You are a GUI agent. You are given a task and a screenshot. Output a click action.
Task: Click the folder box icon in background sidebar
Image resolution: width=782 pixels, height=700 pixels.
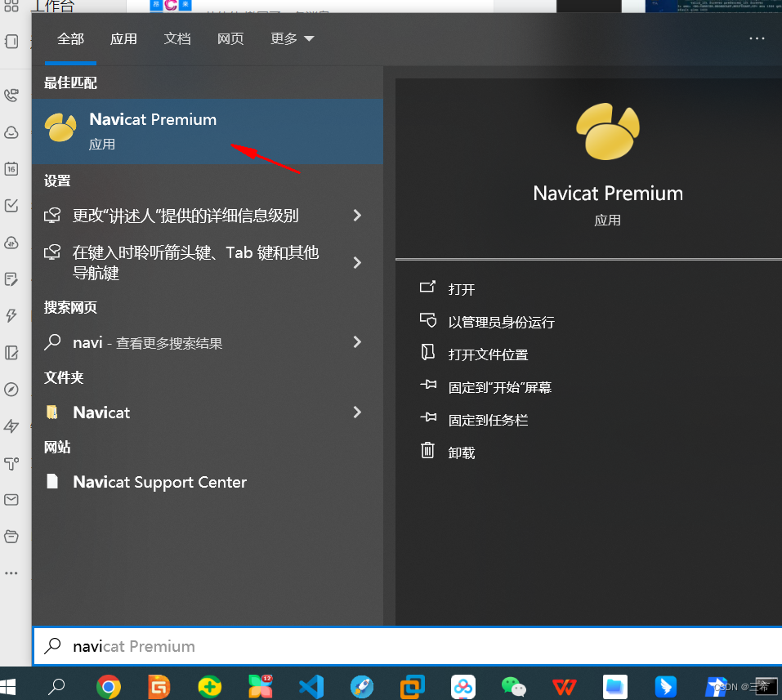(11, 537)
